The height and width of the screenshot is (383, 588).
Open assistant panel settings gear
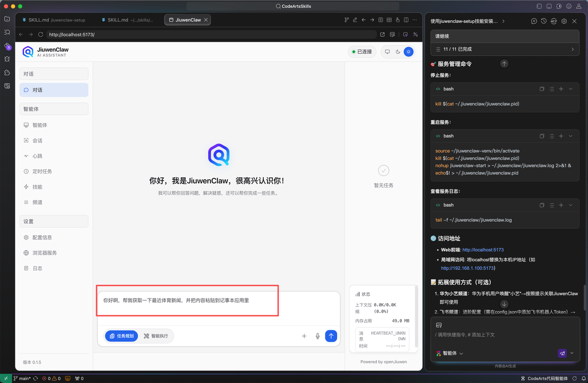[564, 21]
